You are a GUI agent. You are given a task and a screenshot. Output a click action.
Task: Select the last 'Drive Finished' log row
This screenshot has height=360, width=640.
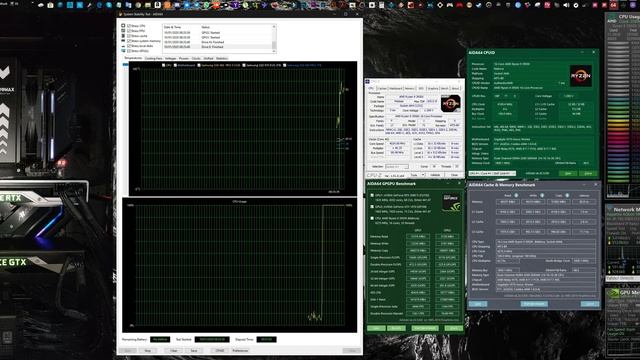tap(217, 47)
